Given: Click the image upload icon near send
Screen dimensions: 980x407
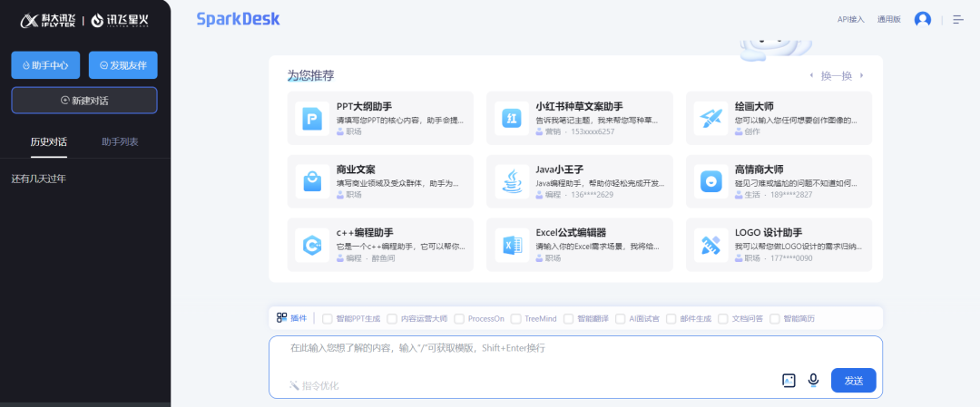Looking at the screenshot, I should pyautogui.click(x=789, y=380).
